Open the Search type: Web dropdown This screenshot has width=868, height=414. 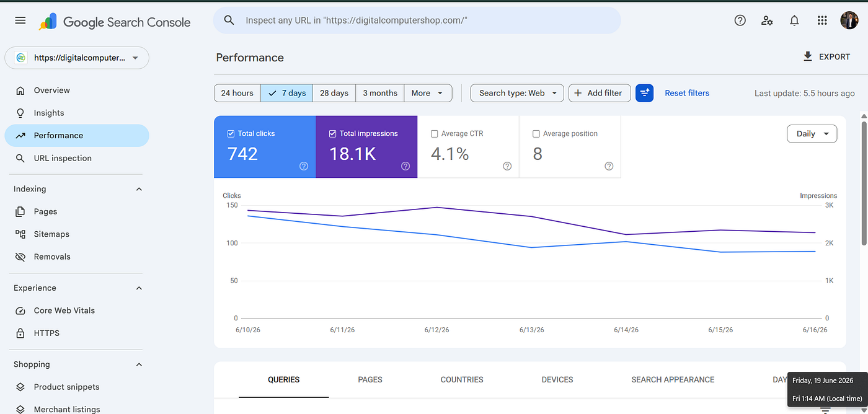tap(517, 93)
